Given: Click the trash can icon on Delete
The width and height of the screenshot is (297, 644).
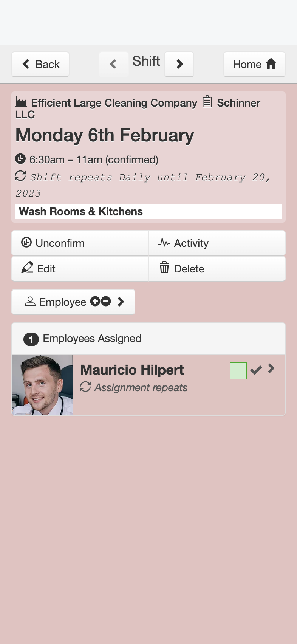Looking at the screenshot, I should [164, 267].
